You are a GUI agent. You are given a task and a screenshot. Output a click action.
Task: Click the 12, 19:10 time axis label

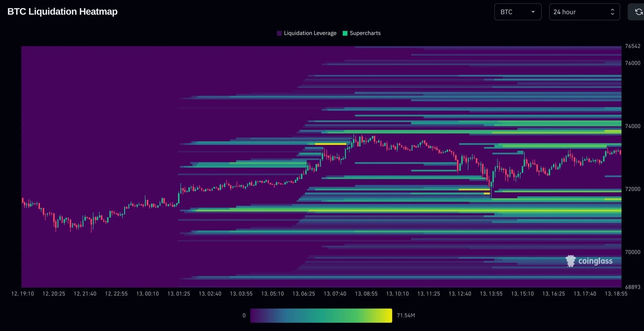pyautogui.click(x=22, y=294)
